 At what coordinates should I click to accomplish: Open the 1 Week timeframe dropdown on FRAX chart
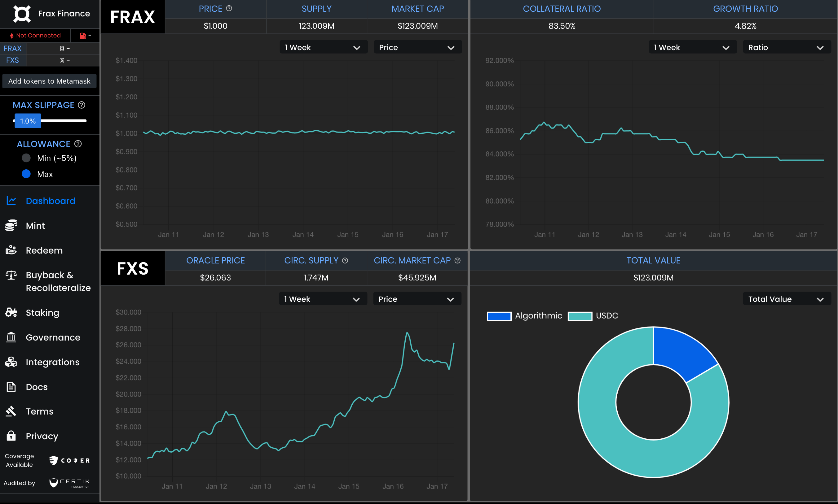[323, 47]
